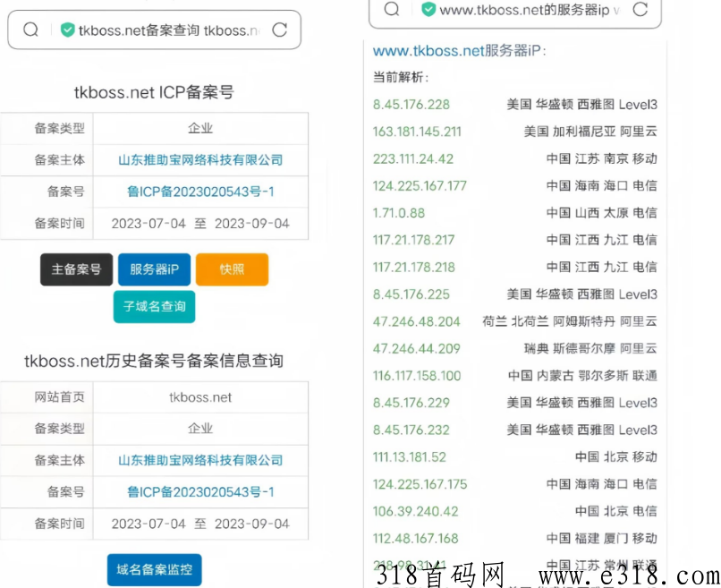Click the www.tkboss.net link in the 服务器iP heading
The height and width of the screenshot is (588, 721).
(x=428, y=51)
